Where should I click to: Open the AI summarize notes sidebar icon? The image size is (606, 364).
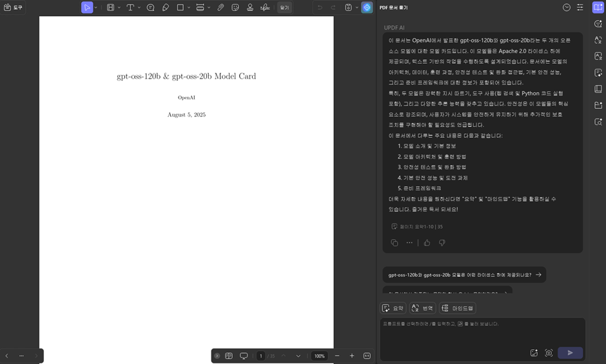click(598, 73)
